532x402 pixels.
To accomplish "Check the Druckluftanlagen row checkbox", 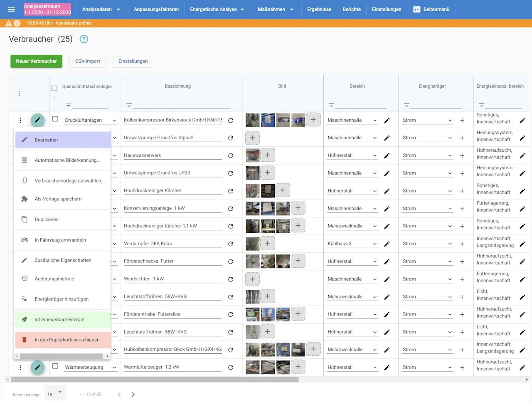I will click(55, 119).
